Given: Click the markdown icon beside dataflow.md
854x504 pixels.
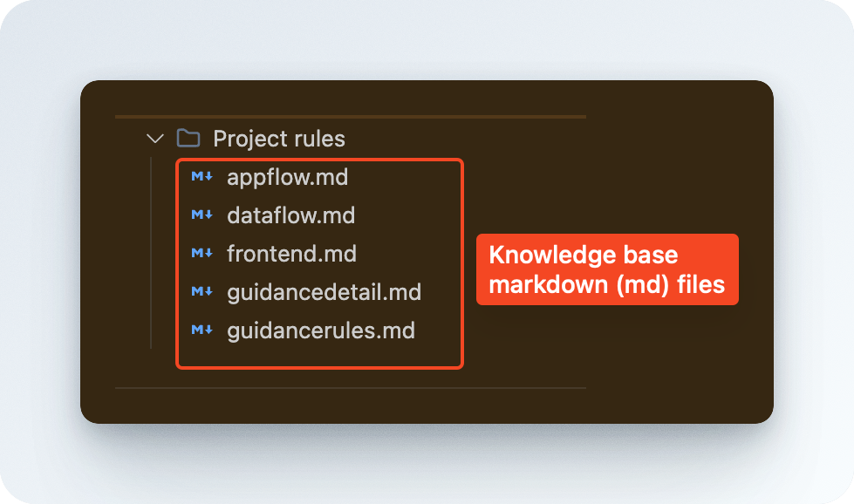Looking at the screenshot, I should pyautogui.click(x=202, y=215).
